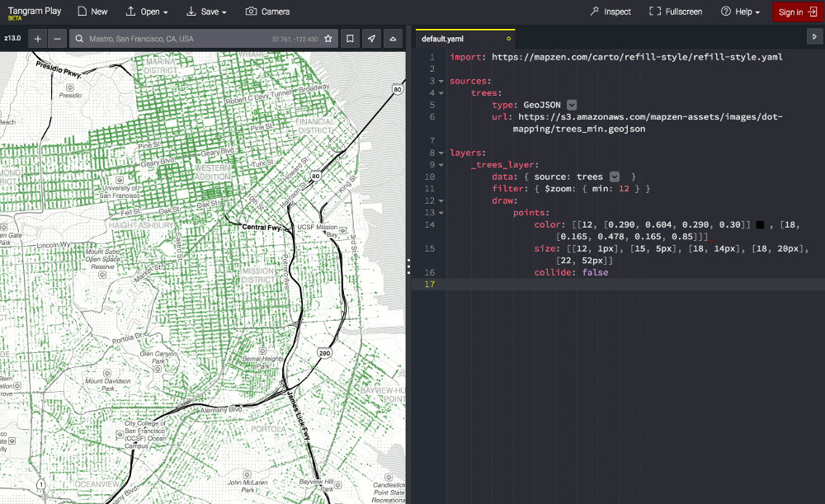Click the 37.761, -122.430 coordinates
The width and height of the screenshot is (825, 504).
tap(295, 39)
